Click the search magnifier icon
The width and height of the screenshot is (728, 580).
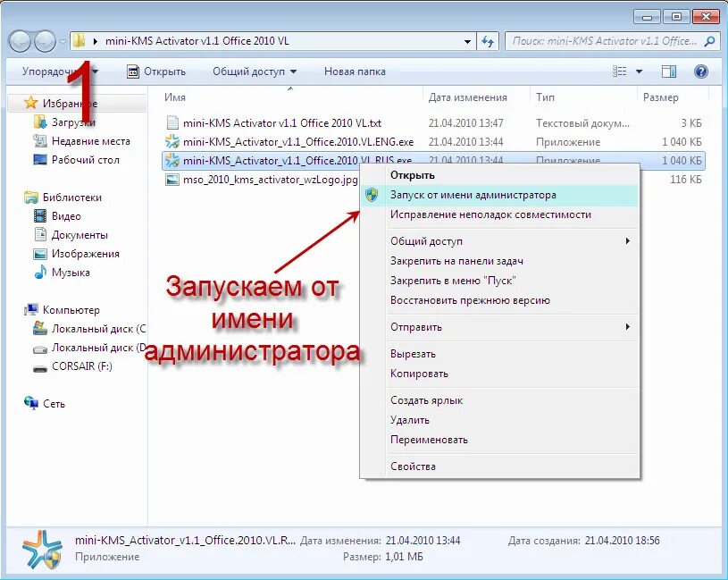pos(709,41)
